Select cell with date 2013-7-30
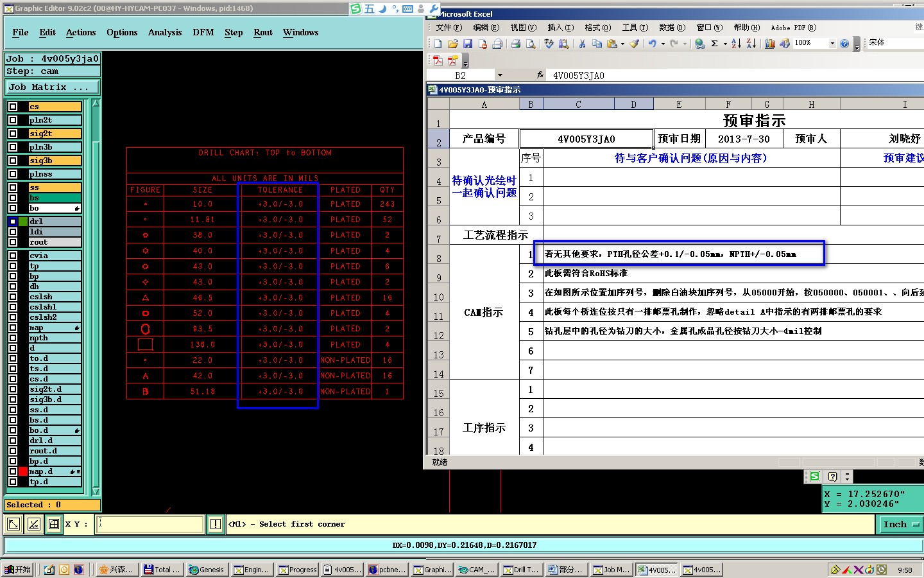 [744, 139]
